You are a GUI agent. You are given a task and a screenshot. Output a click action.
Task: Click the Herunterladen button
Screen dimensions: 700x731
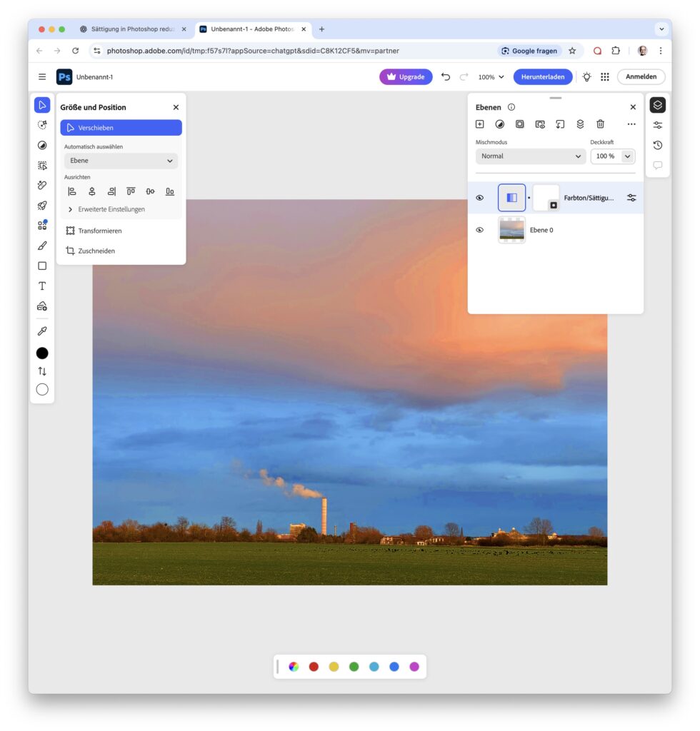coord(542,77)
